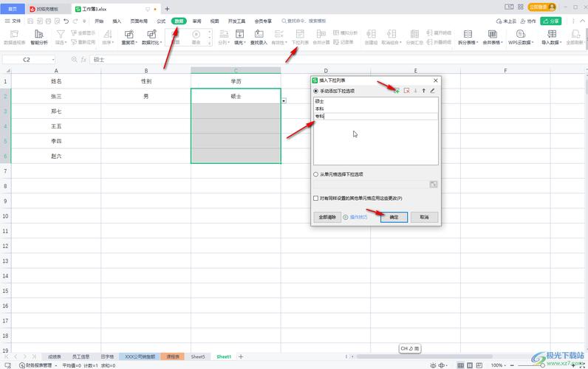Click the 记录单 ribbon item

343,42
